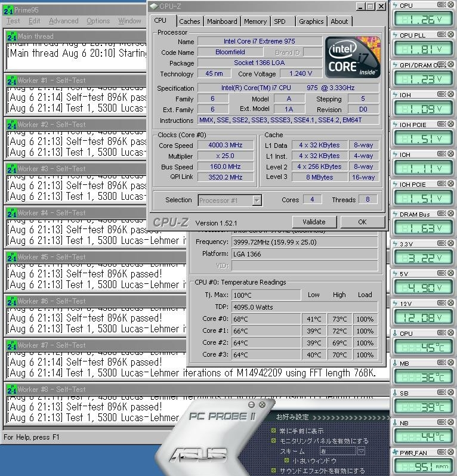This screenshot has width=457, height=476.
Task: Toggle 常に手前に表示 checkbox in PC Probe
Action: (x=273, y=431)
